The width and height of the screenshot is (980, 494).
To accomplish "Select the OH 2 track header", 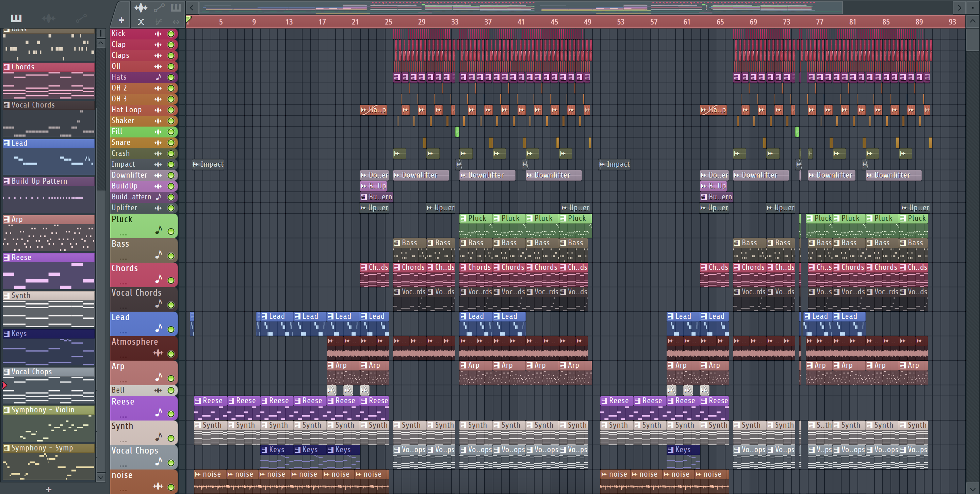I will (144, 88).
